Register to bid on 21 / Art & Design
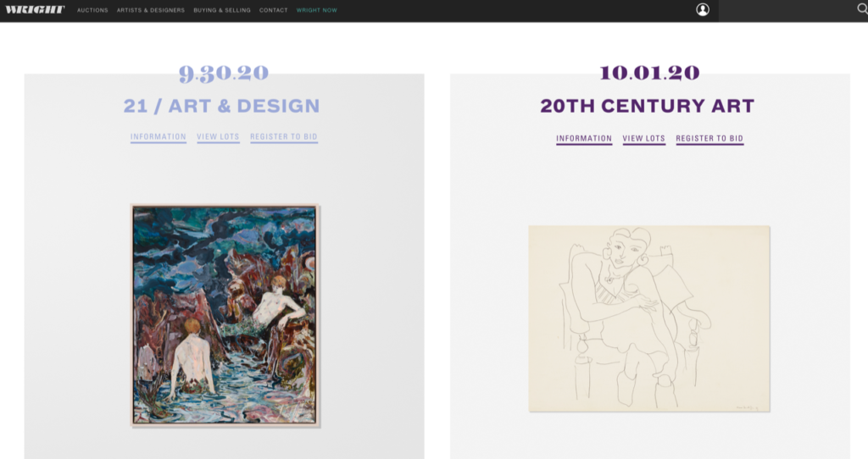The width and height of the screenshot is (868, 459). (284, 137)
